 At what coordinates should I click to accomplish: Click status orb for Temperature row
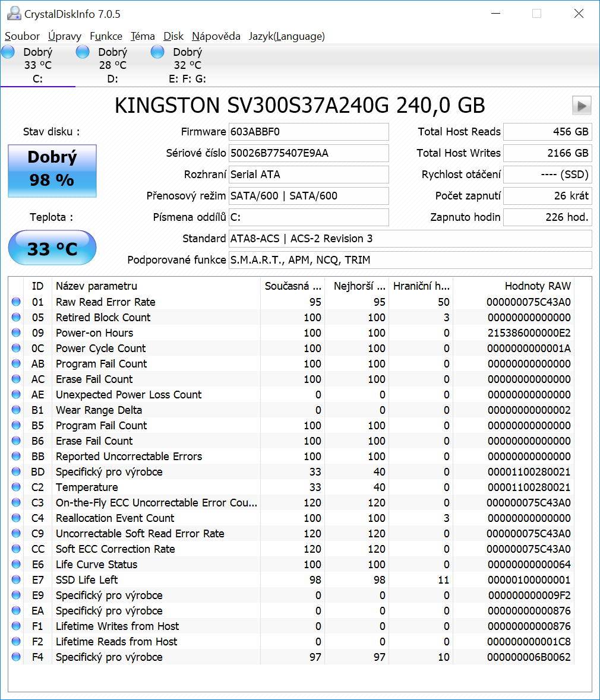pos(16,487)
